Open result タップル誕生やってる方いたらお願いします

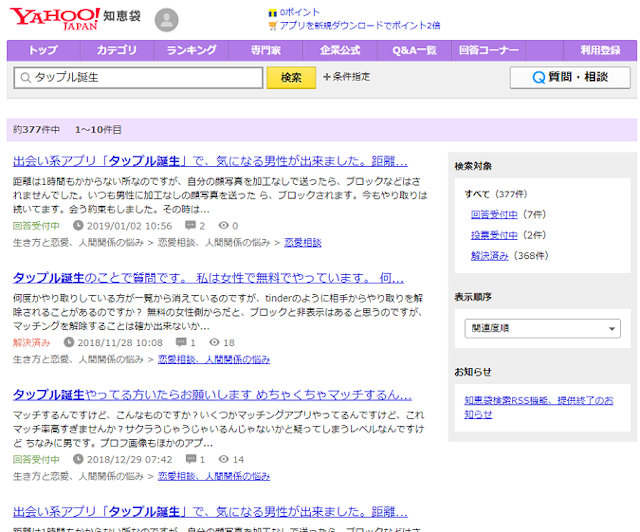coord(212,395)
